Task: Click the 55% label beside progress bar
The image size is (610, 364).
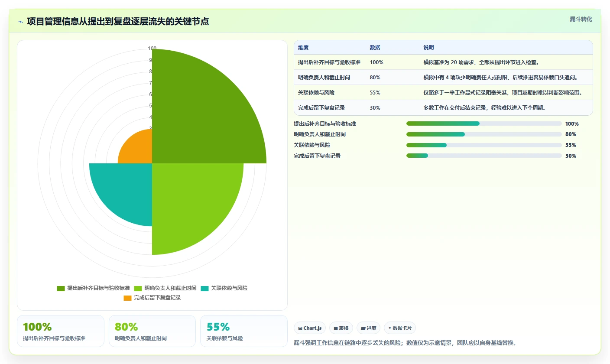Action: coord(571,145)
